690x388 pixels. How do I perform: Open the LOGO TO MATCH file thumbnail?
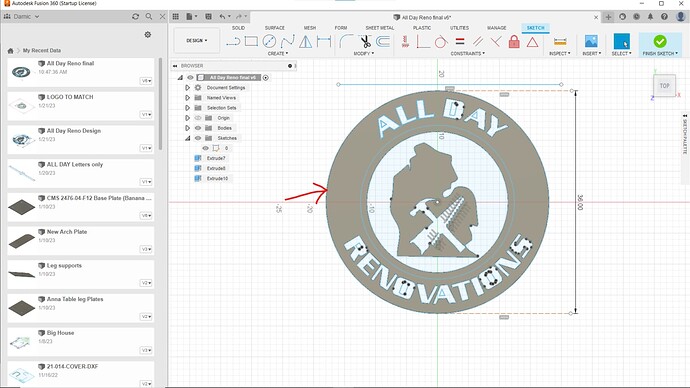point(21,106)
